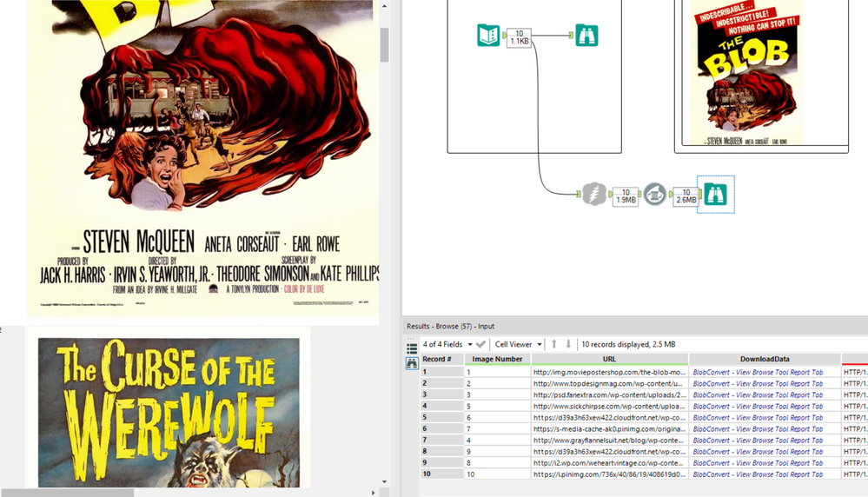Select the i2.wp.com weheartvintage URL cell

[x=609, y=463]
